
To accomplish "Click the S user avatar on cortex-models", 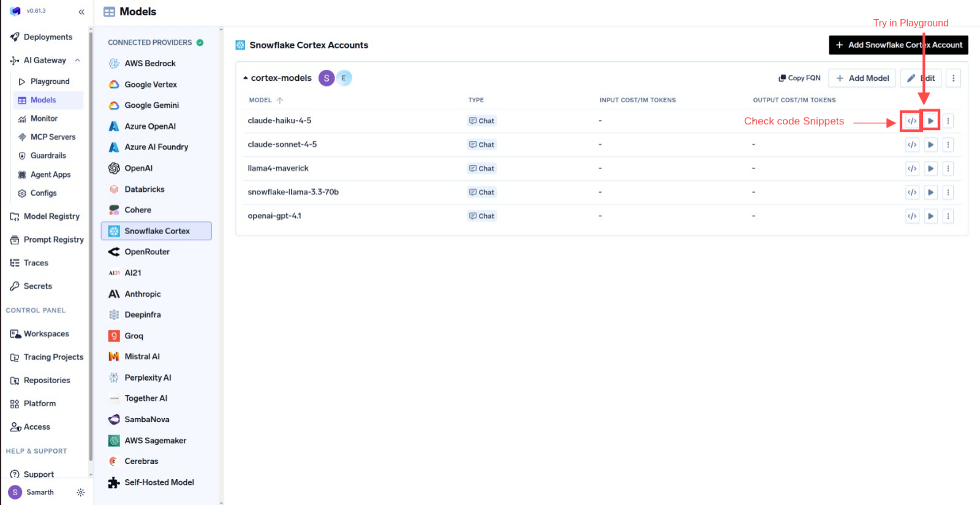I will point(326,78).
